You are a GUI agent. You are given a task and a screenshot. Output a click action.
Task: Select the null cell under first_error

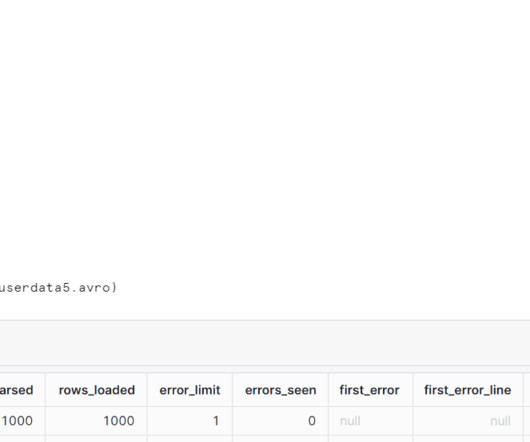coord(370,421)
